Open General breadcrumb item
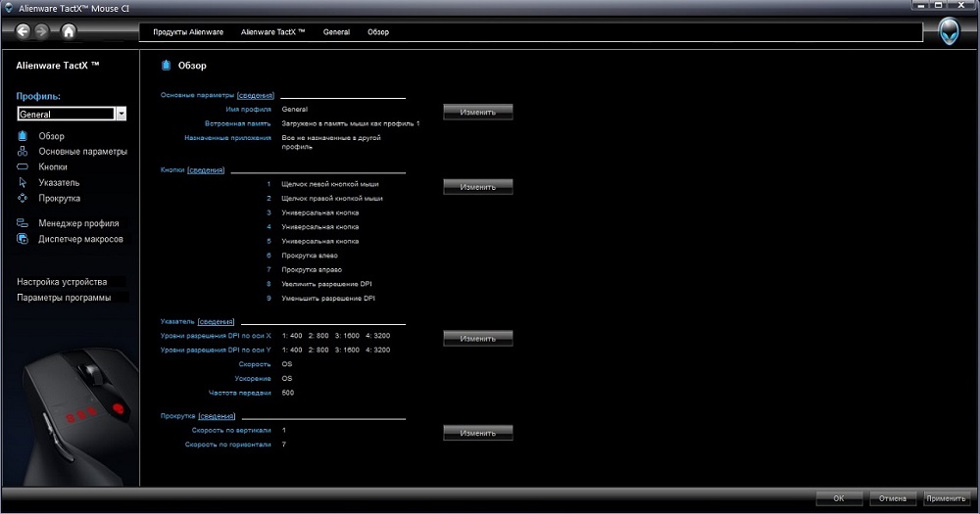Image resolution: width=980 pixels, height=514 pixels. click(336, 32)
